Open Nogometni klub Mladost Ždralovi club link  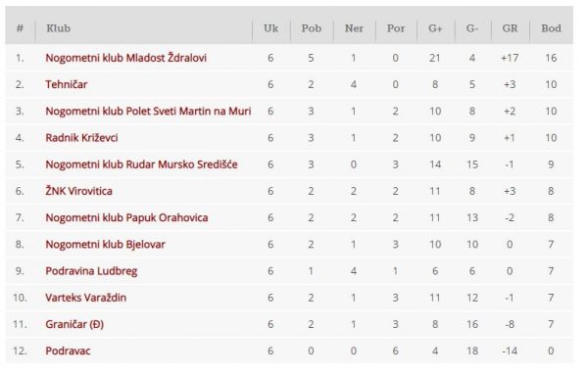click(x=126, y=58)
